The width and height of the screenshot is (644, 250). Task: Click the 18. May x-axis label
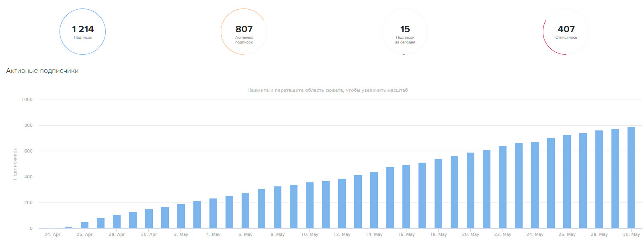(x=438, y=234)
